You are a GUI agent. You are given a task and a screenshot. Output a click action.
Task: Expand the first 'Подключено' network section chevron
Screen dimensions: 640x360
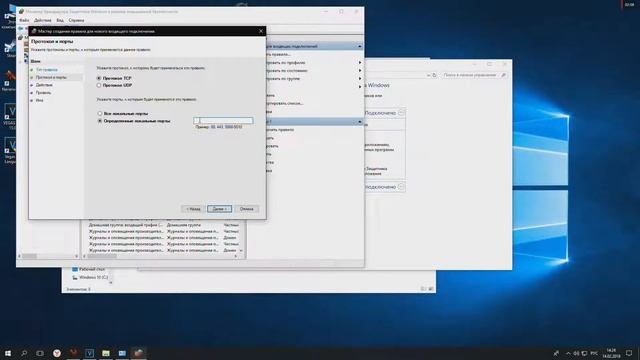(401, 113)
